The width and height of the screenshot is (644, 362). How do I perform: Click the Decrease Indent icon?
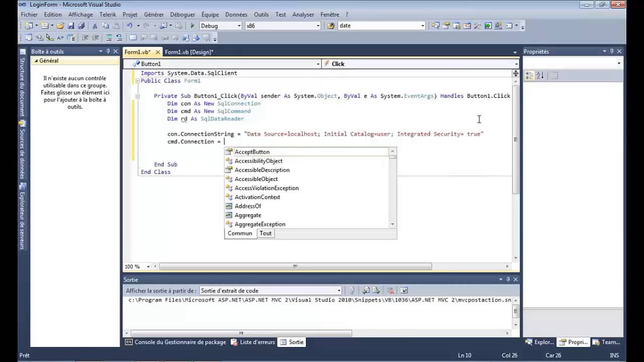tap(85, 38)
